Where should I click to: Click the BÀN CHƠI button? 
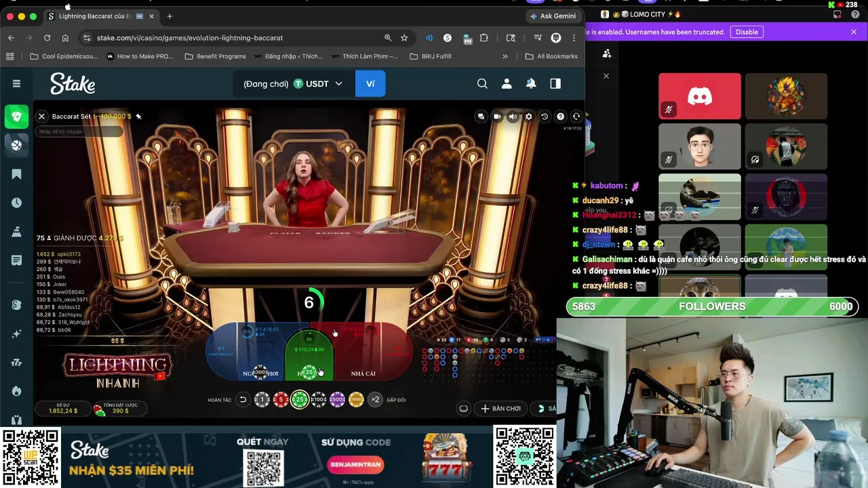[x=500, y=409]
